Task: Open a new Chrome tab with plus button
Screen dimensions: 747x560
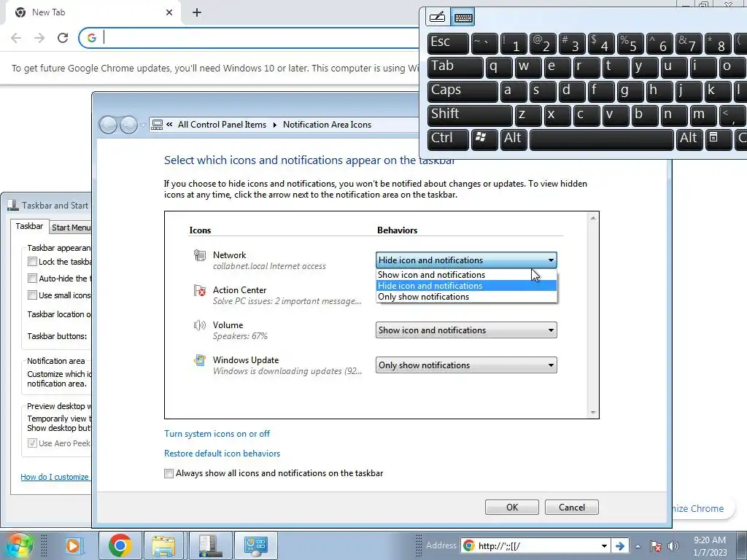Action: click(197, 12)
